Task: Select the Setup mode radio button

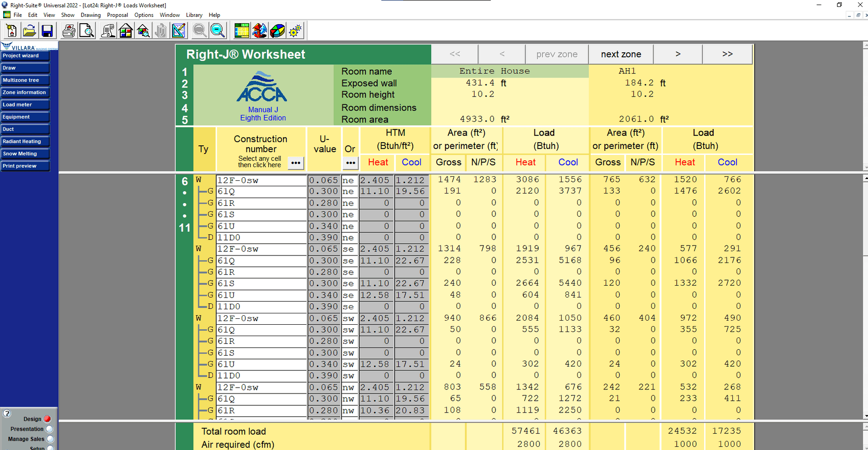Action: (x=50, y=448)
